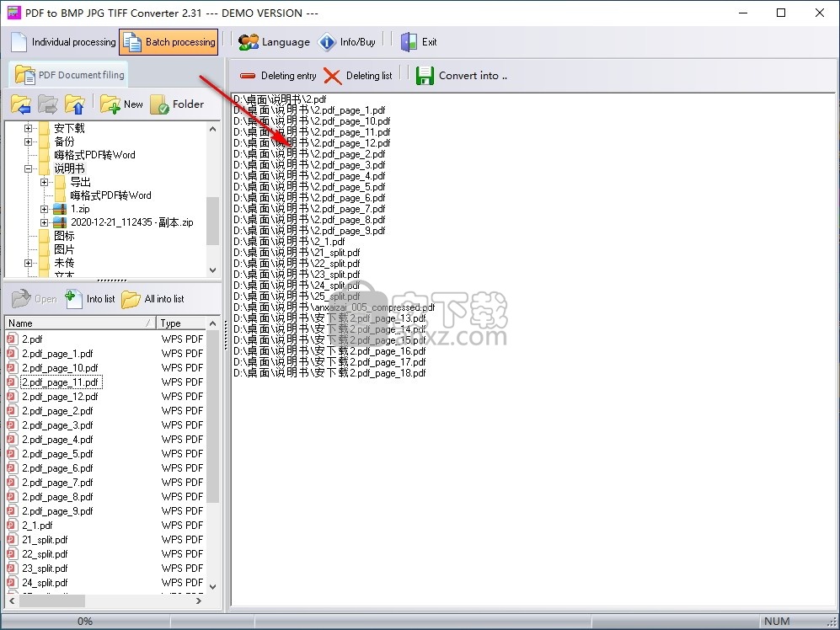The width and height of the screenshot is (840, 630).
Task: Select 2.pdf_page_1.pdf in file list
Action: coord(57,354)
